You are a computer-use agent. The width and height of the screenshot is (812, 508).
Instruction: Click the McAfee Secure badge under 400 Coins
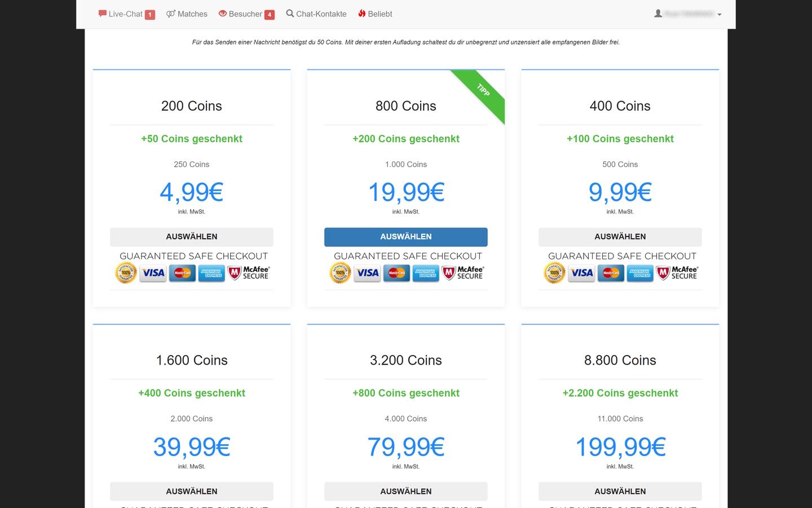pyautogui.click(x=677, y=273)
